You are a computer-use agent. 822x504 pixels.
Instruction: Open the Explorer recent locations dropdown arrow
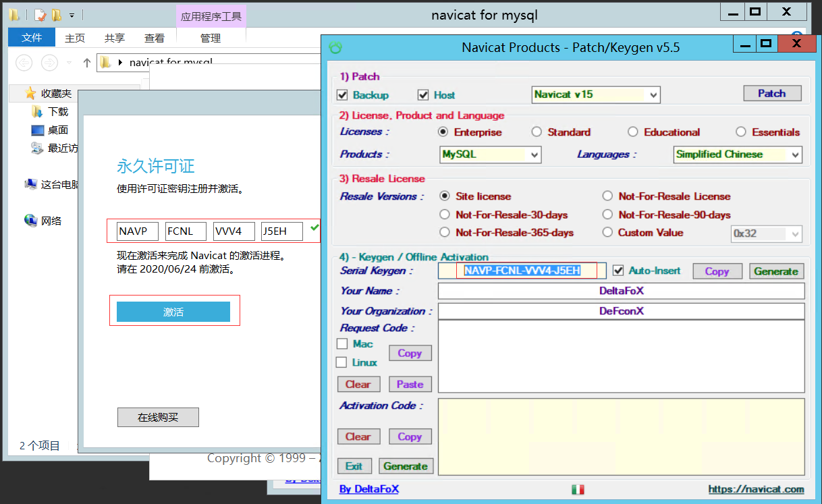pyautogui.click(x=69, y=63)
